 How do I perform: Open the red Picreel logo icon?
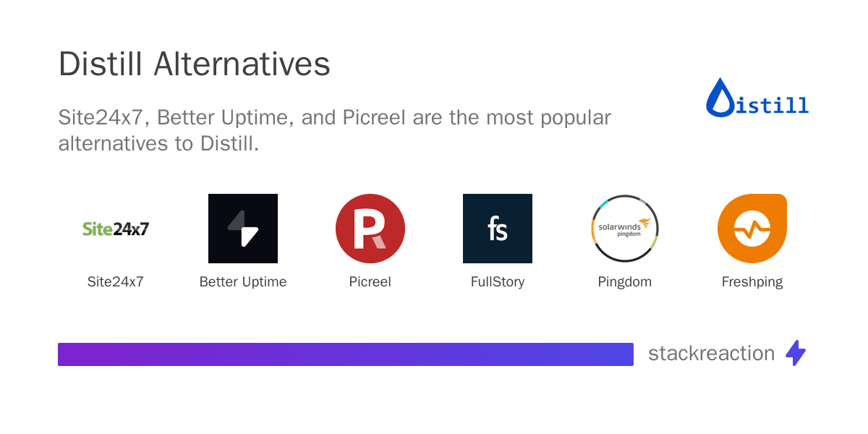pos(370,229)
